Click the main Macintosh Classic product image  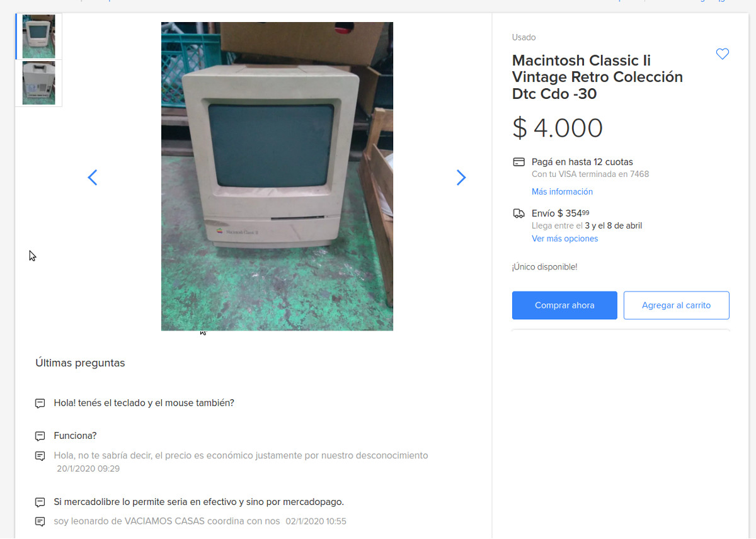[x=277, y=176]
